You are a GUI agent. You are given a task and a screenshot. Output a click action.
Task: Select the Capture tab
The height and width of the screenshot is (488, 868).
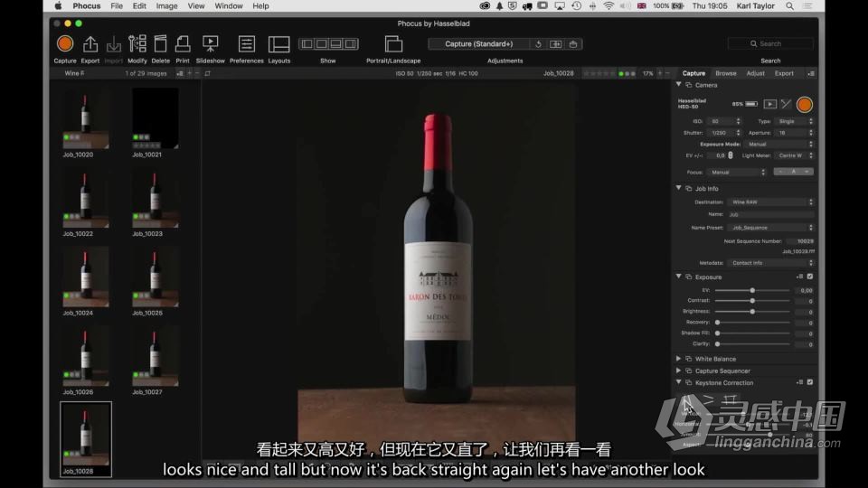coord(693,73)
